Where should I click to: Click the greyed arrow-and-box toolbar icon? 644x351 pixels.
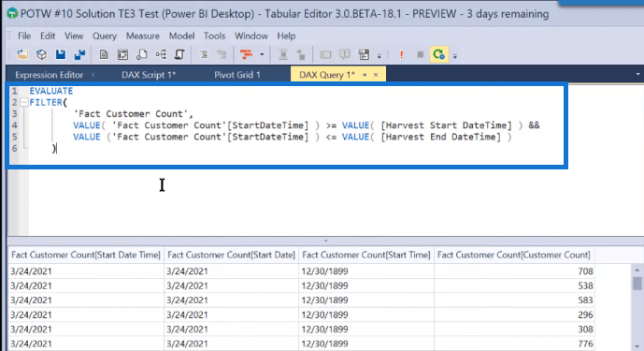point(301,54)
